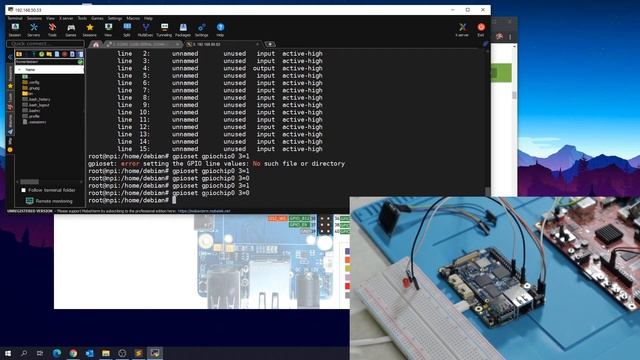
Task: Click the SFTP delete red icon
Action: click(x=64, y=54)
